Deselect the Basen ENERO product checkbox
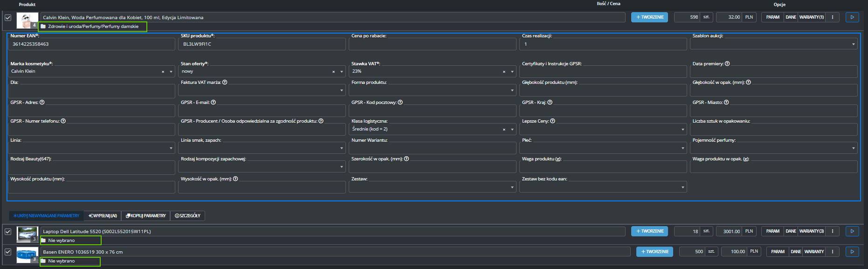The width and height of the screenshot is (868, 269). pyautogui.click(x=8, y=252)
